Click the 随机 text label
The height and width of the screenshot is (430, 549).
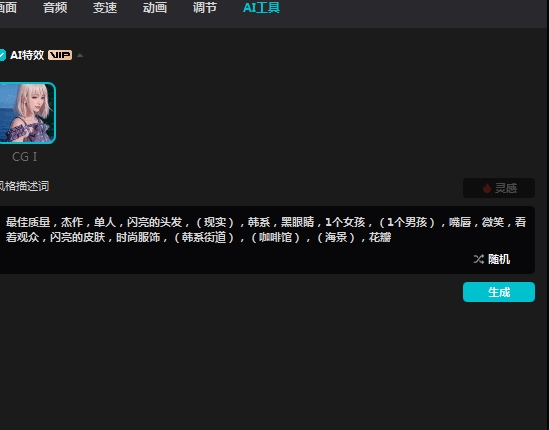[499, 259]
